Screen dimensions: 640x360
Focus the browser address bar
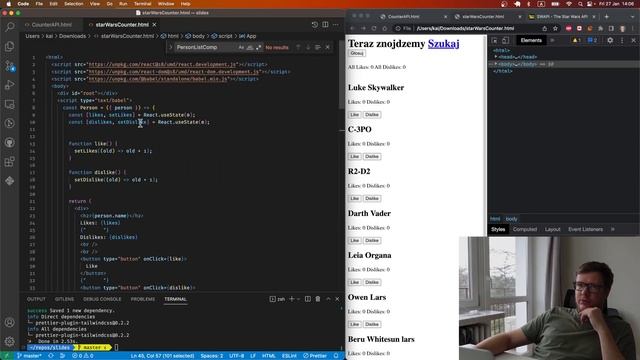465,28
